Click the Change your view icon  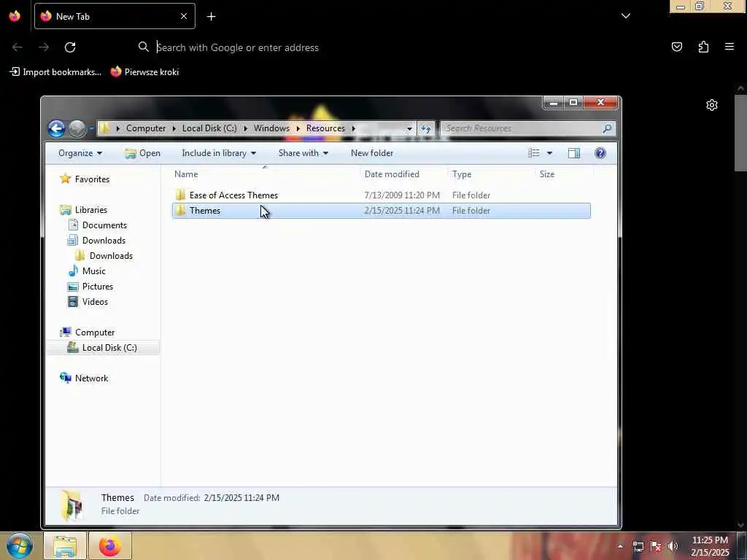click(x=533, y=153)
